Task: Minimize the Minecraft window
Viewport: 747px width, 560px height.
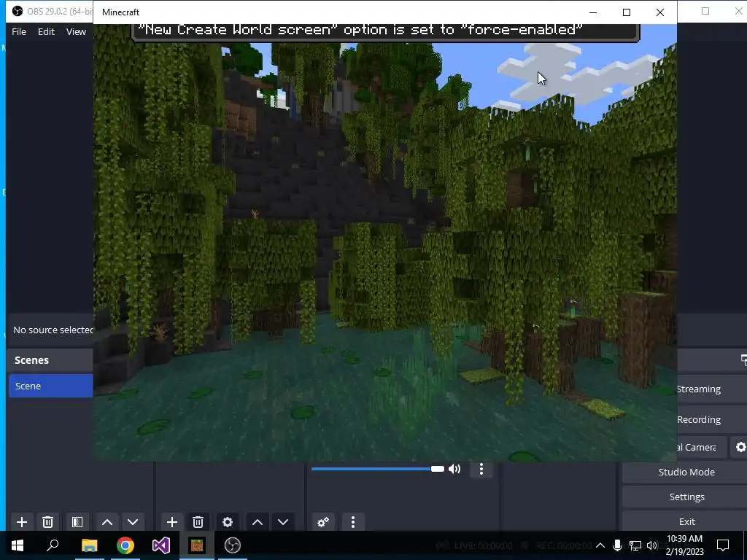Action: (x=593, y=12)
